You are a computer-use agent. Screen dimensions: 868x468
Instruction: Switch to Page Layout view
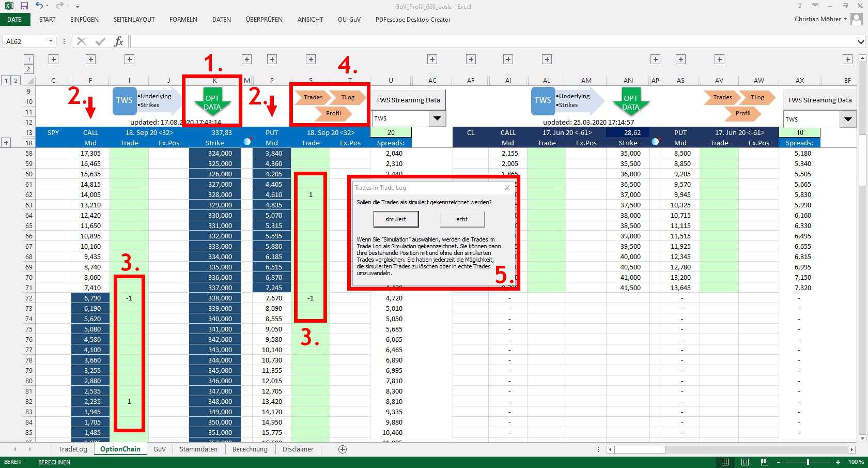tap(744, 462)
